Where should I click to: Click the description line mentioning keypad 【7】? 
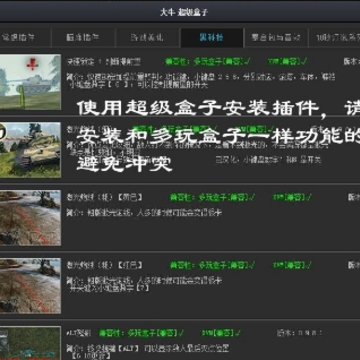pyautogui.click(x=109, y=289)
